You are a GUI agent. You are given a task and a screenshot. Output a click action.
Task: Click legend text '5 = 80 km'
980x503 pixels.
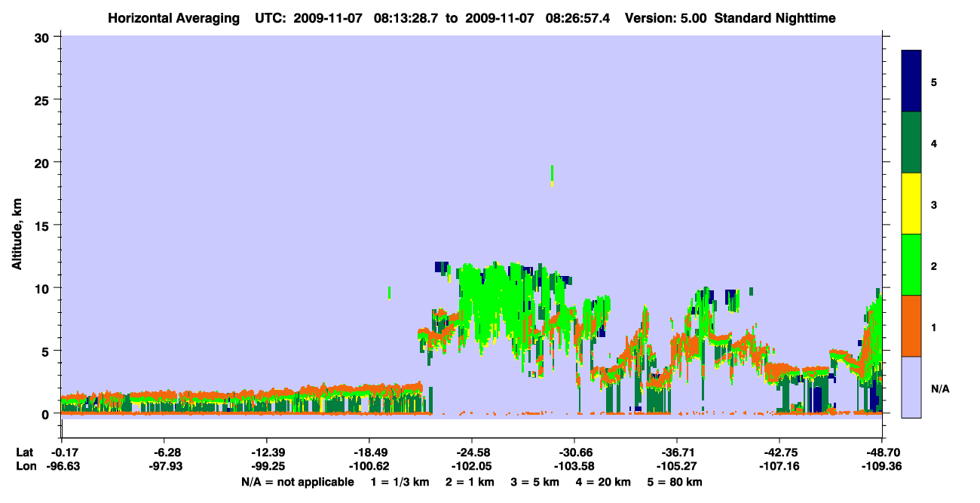[x=675, y=482]
